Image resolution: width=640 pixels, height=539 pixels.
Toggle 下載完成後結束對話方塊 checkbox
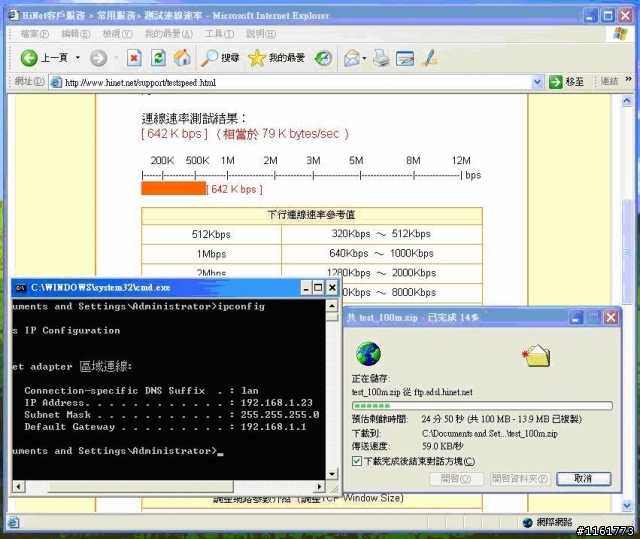(357, 461)
